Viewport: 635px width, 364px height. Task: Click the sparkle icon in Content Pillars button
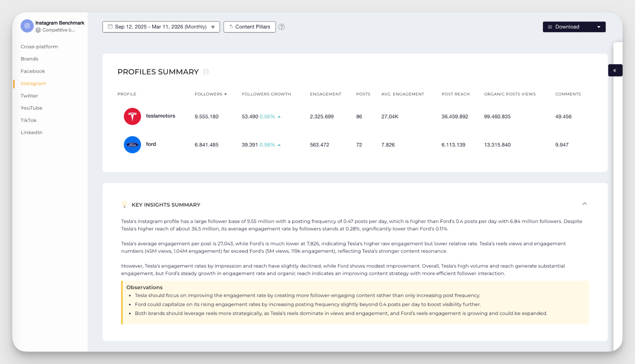(x=232, y=27)
